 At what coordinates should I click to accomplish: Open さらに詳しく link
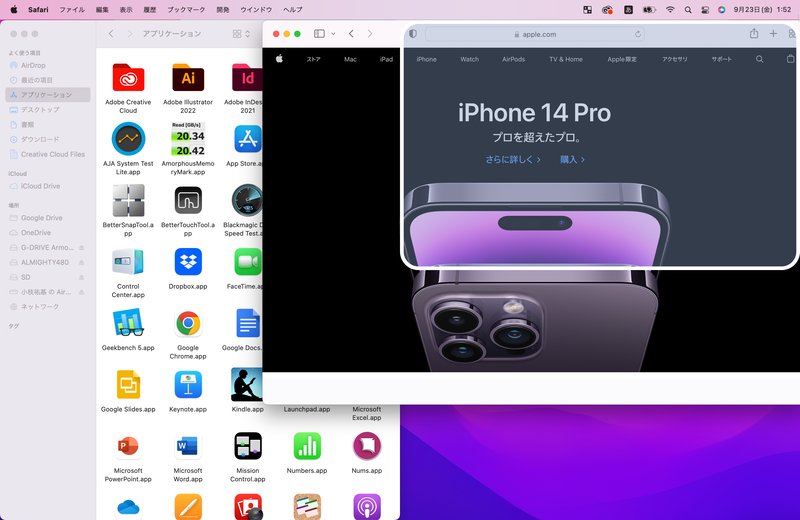coord(513,160)
